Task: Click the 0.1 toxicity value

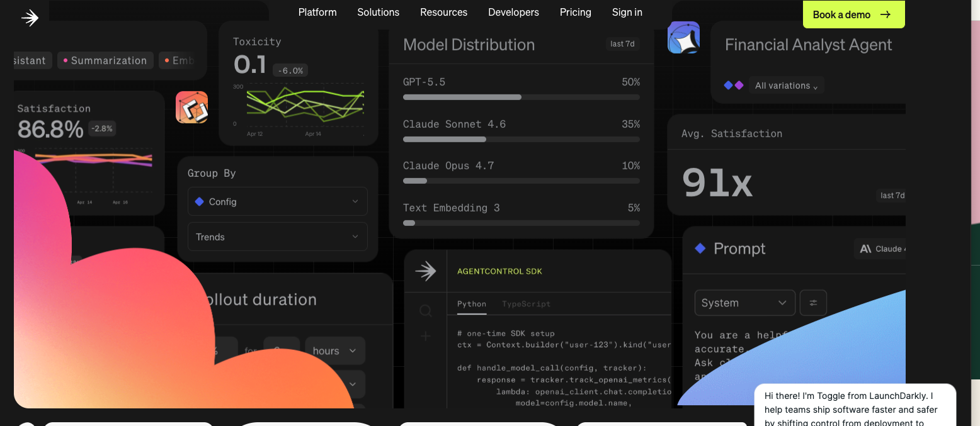Action: [x=249, y=65]
